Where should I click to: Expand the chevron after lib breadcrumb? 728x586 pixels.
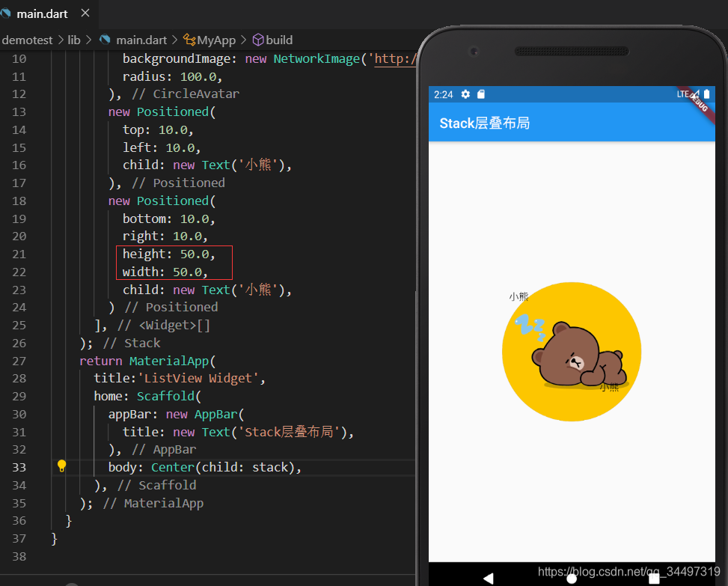(89, 40)
